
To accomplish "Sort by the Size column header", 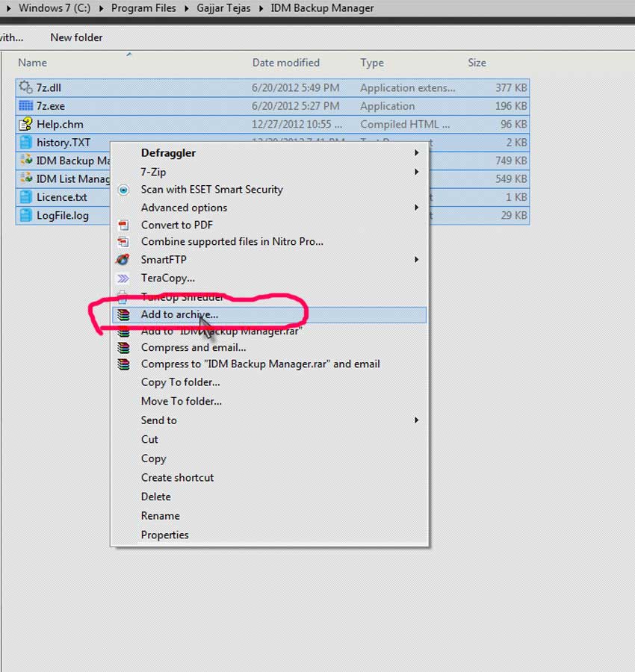I will (x=477, y=63).
